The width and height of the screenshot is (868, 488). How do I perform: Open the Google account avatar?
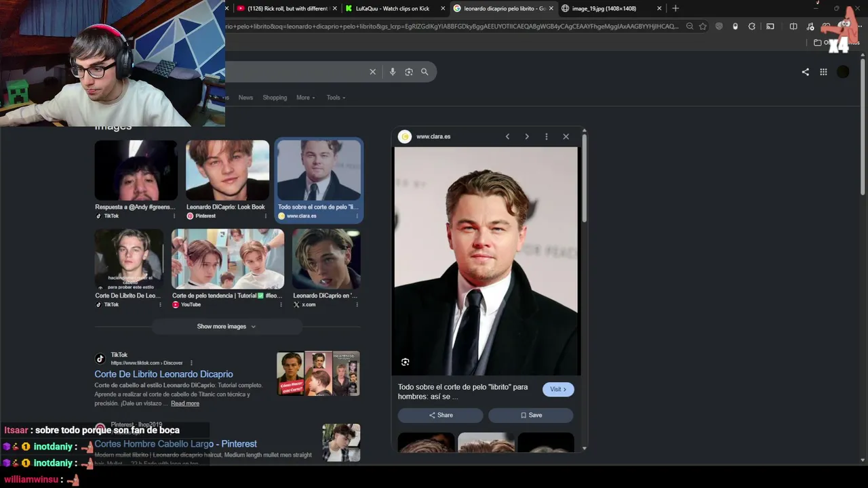pos(843,72)
